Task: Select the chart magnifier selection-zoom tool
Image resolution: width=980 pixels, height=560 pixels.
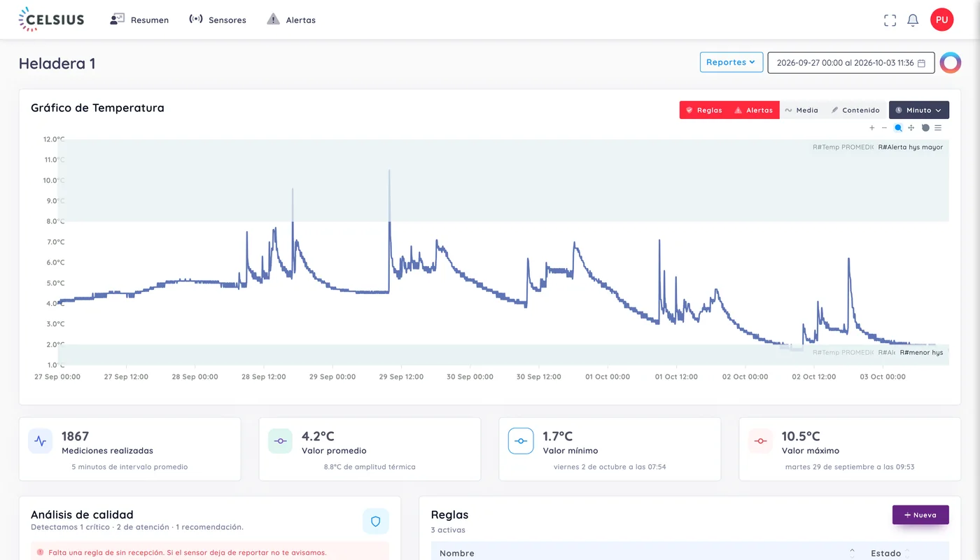Action: click(898, 128)
